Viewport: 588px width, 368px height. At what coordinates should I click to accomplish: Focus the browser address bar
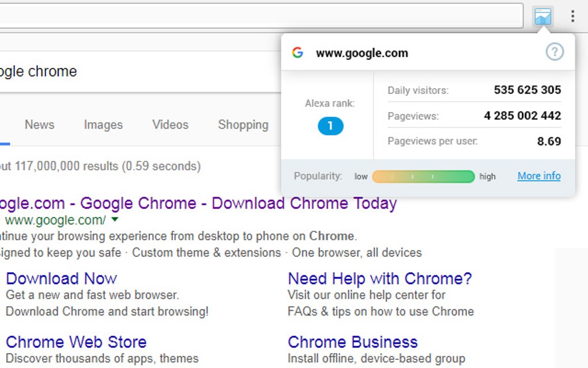point(259,16)
